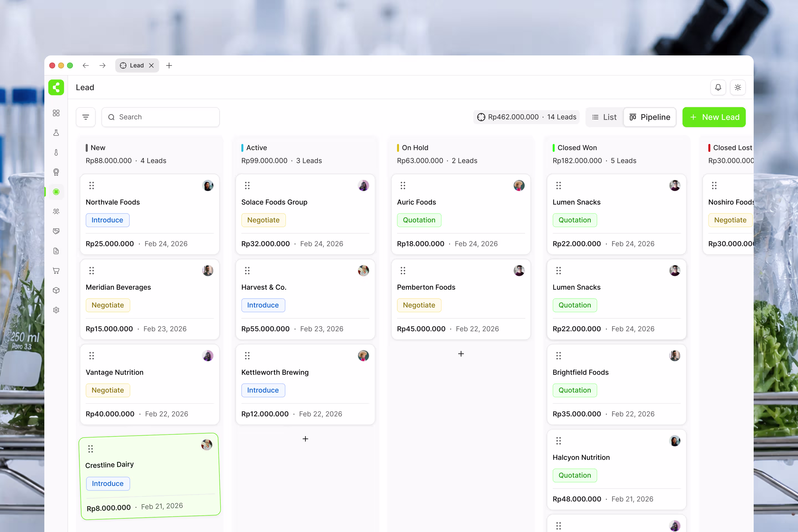Click the Closed Won column header
The width and height of the screenshot is (798, 532).
[577, 148]
